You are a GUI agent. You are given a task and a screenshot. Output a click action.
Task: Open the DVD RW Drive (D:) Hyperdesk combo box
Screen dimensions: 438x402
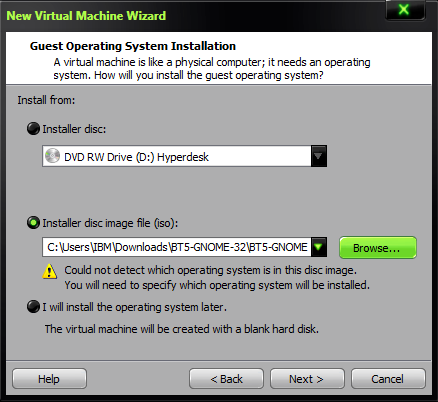click(184, 156)
